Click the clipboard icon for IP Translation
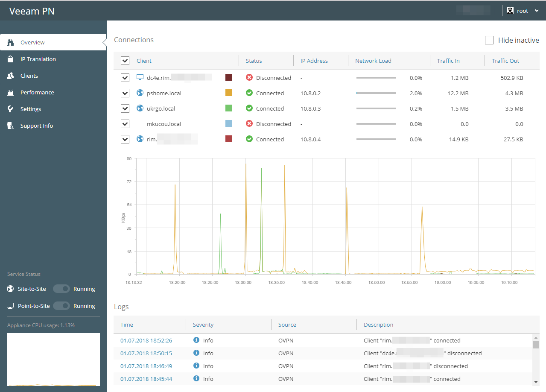Viewport: 546px width, 392px height. (x=11, y=59)
